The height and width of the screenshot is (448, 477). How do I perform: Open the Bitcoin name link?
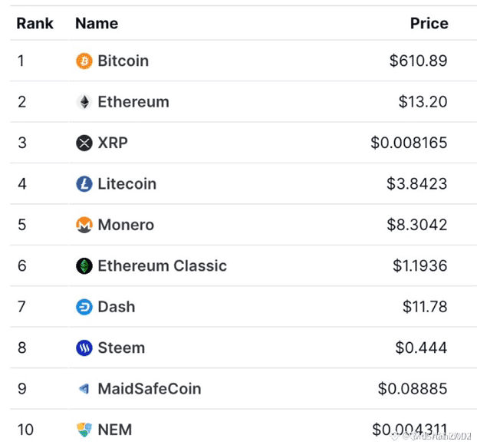(x=123, y=61)
